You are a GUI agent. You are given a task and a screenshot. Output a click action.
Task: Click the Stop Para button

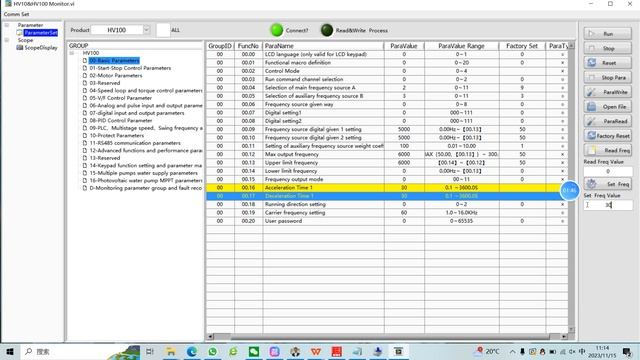coord(607,78)
